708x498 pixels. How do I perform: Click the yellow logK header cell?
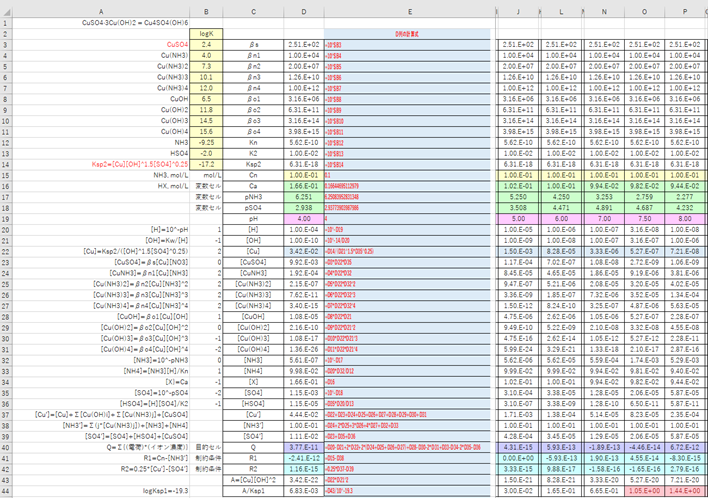(206, 34)
